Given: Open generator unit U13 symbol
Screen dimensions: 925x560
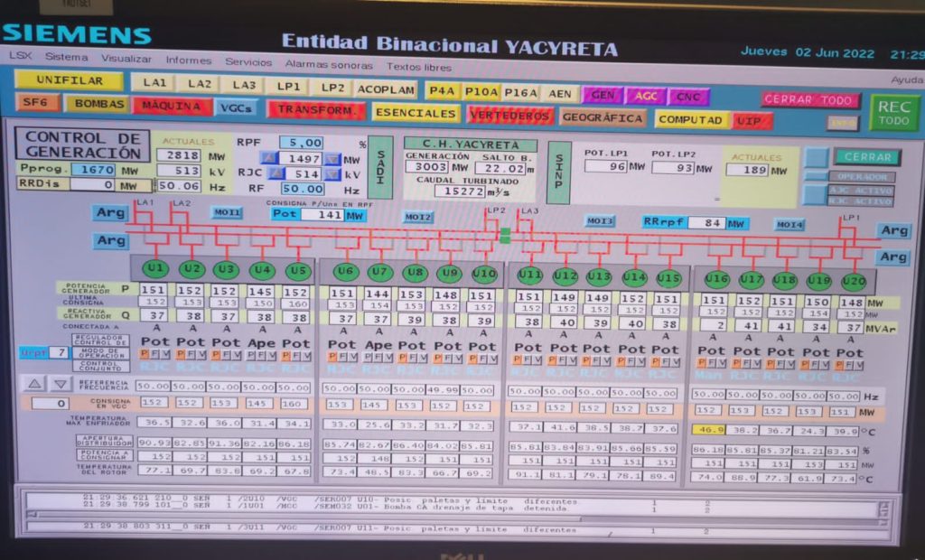Looking at the screenshot, I should click(x=598, y=276).
